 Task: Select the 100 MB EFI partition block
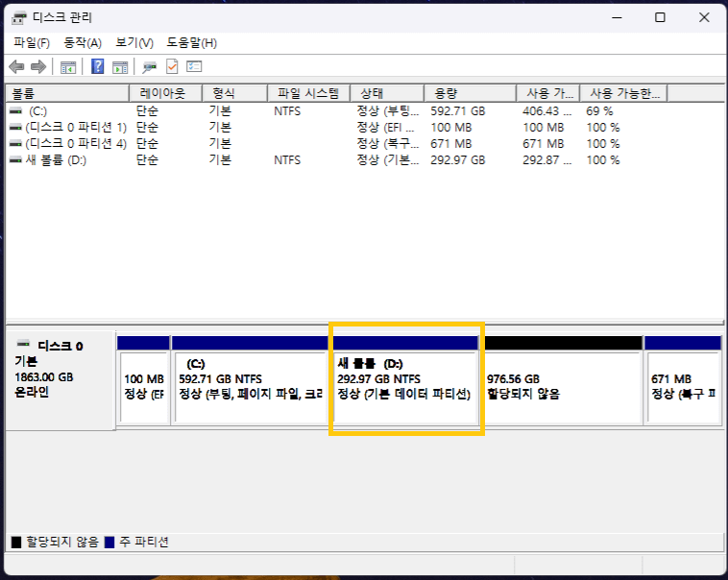pyautogui.click(x=143, y=380)
